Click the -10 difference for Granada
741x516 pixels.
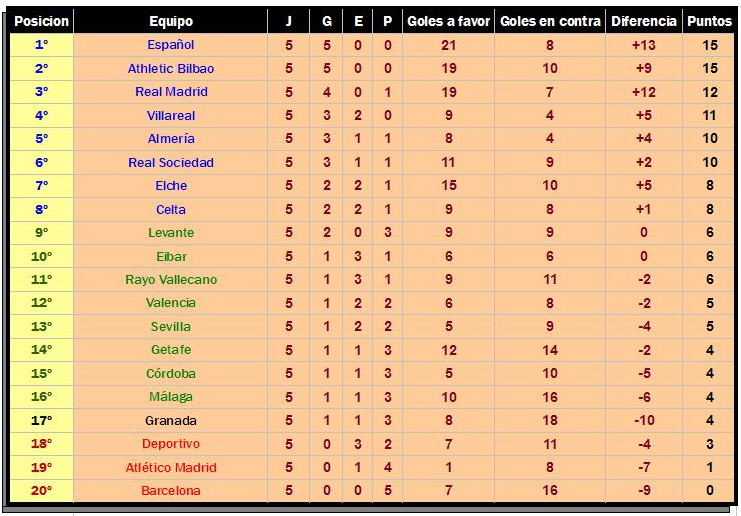tap(644, 421)
